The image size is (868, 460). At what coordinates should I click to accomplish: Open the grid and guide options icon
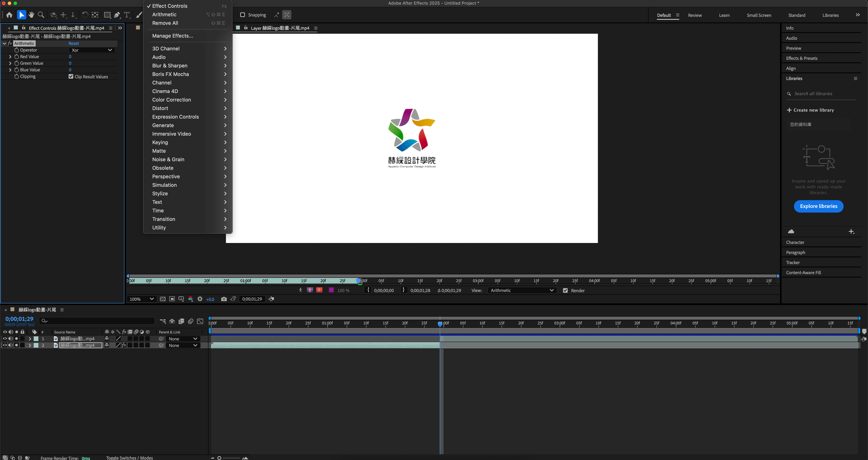click(x=181, y=299)
